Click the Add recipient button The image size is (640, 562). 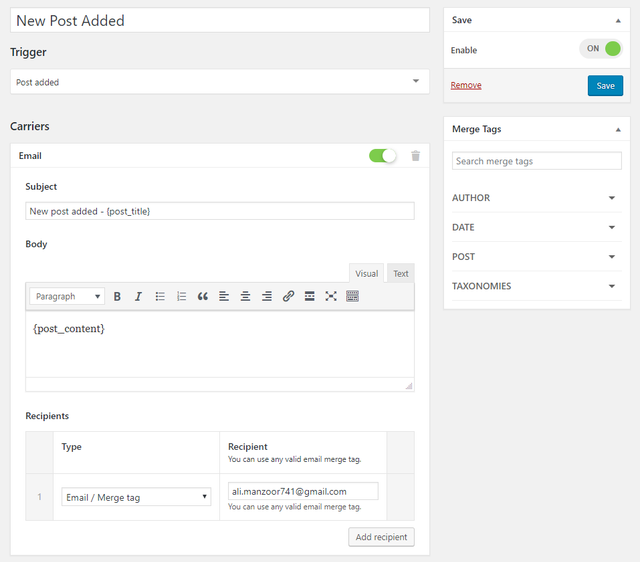tap(381, 537)
